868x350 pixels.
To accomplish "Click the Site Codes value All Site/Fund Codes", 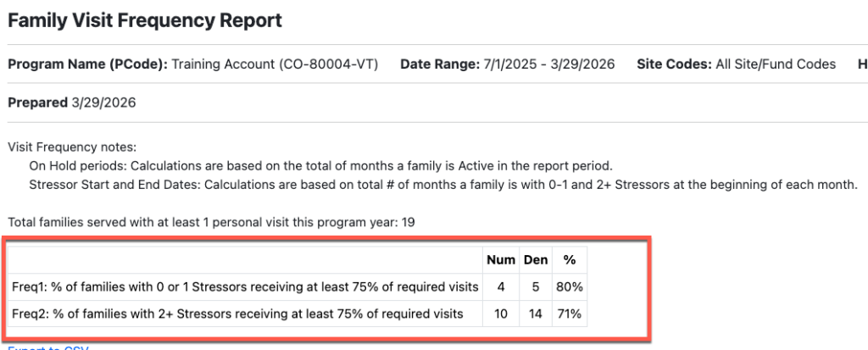I will tap(775, 64).
